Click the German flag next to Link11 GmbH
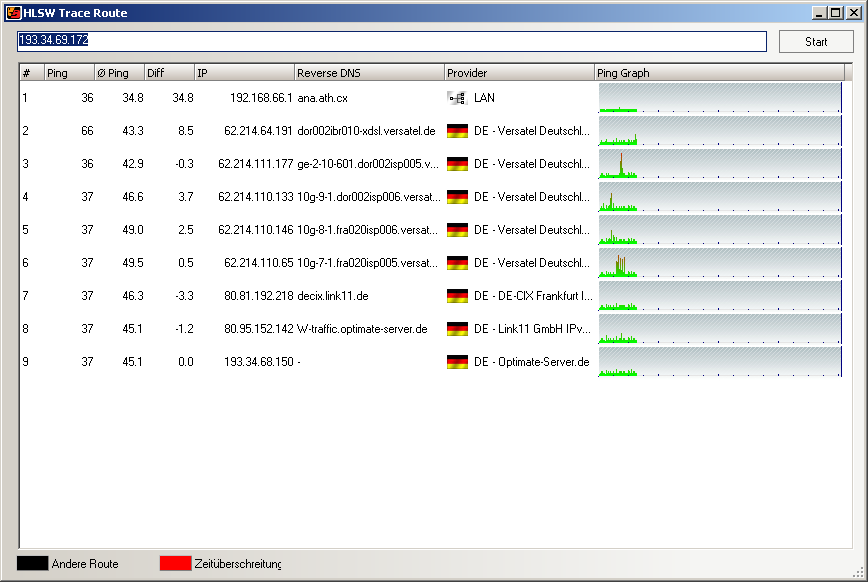The width and height of the screenshot is (868, 582). point(457,329)
